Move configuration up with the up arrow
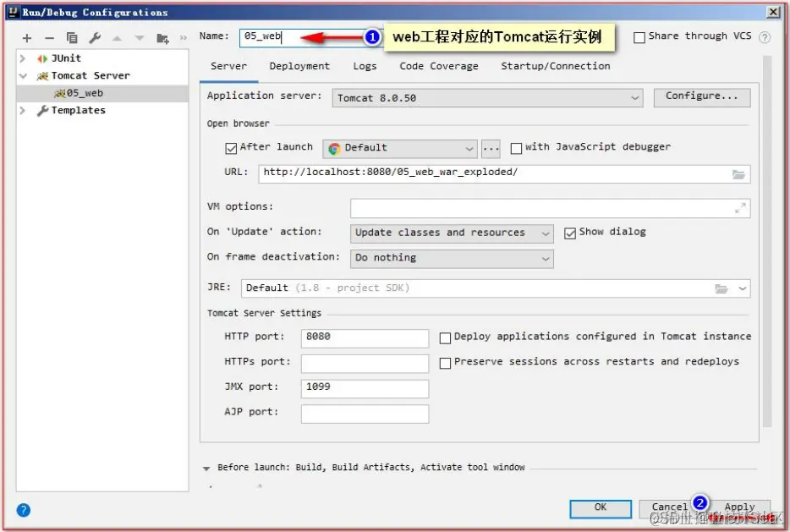 click(117, 38)
